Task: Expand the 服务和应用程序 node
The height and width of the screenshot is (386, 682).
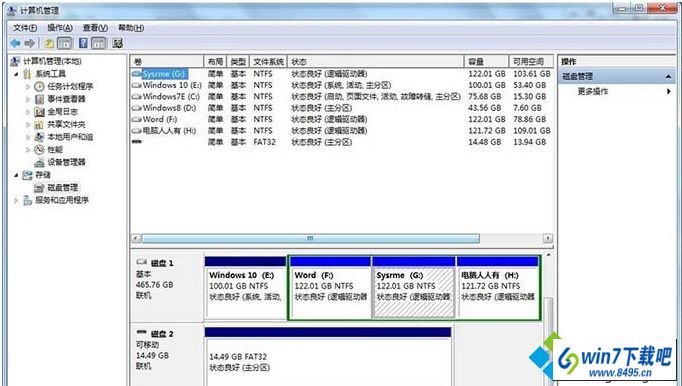Action: coord(16,200)
